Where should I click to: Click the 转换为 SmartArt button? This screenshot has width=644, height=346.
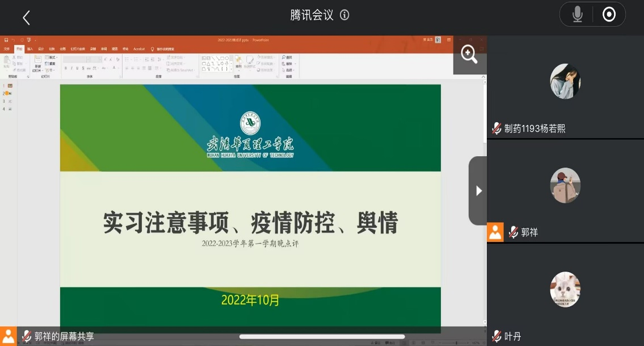point(180,70)
